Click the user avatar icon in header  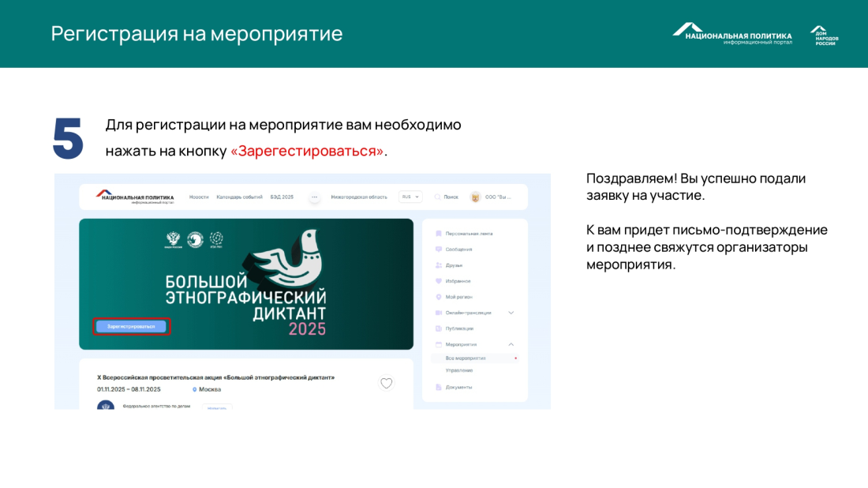click(x=475, y=197)
